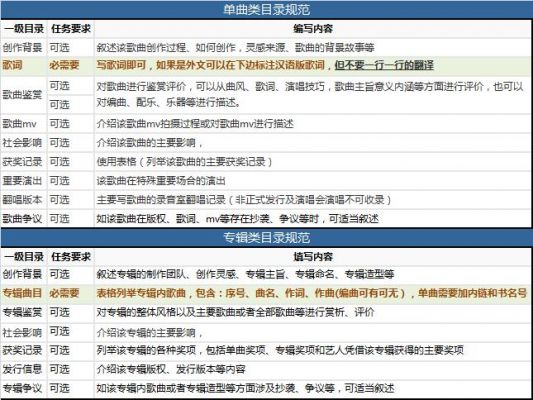Image resolution: width=533 pixels, height=400 pixels.
Task: Select the 填写内容 column header
Action: pyautogui.click(x=313, y=257)
